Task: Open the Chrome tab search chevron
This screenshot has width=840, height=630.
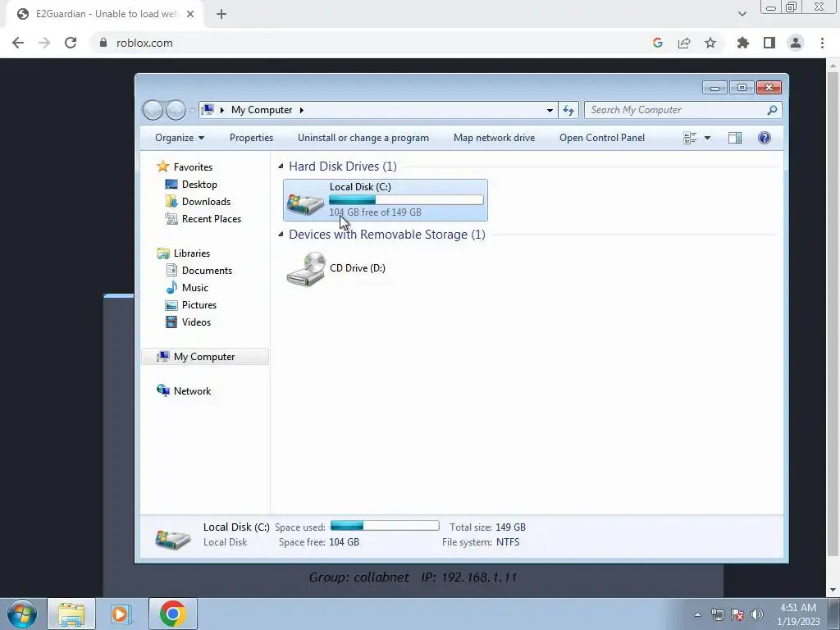Action: tap(742, 14)
